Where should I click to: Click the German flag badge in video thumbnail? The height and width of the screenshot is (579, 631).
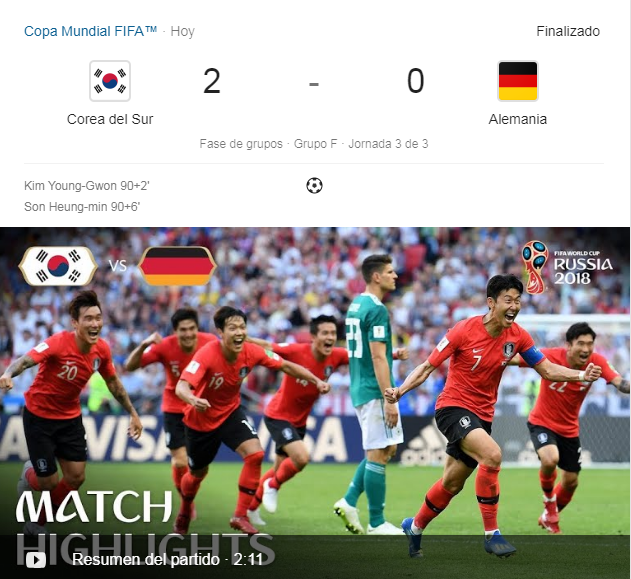point(177,266)
